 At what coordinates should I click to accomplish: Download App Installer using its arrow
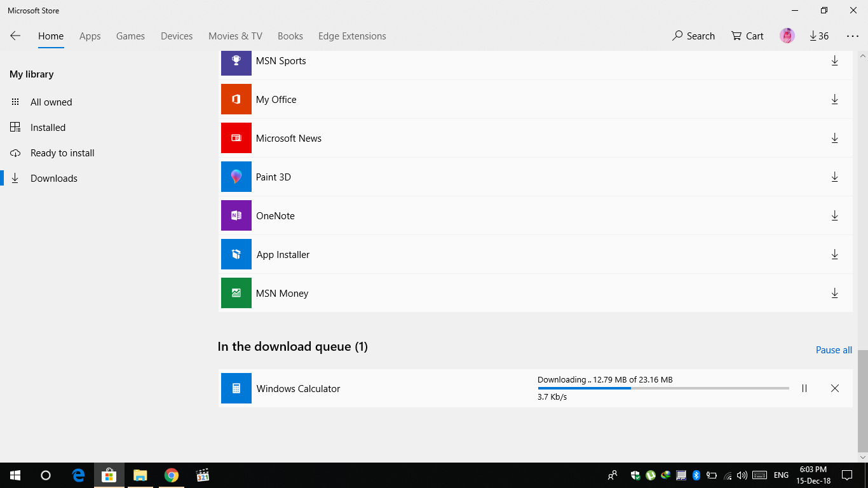(x=835, y=254)
